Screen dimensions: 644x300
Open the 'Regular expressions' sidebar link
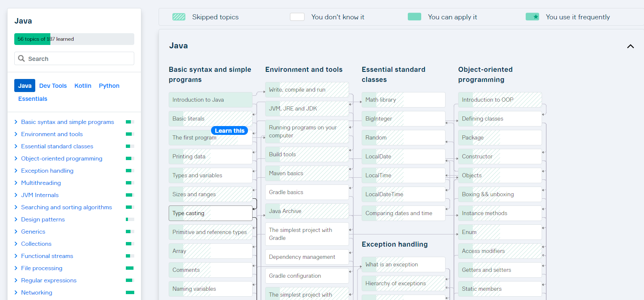tap(49, 280)
